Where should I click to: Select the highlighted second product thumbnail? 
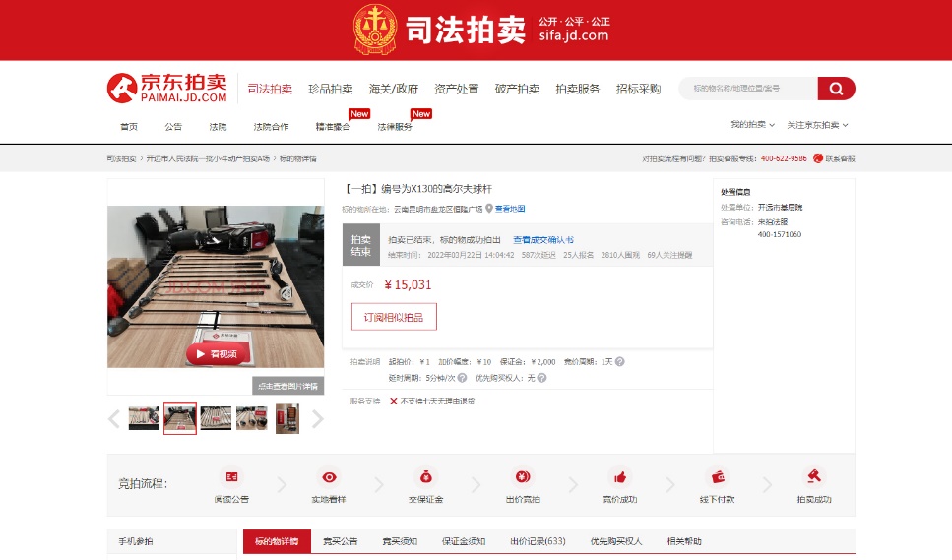(x=180, y=418)
